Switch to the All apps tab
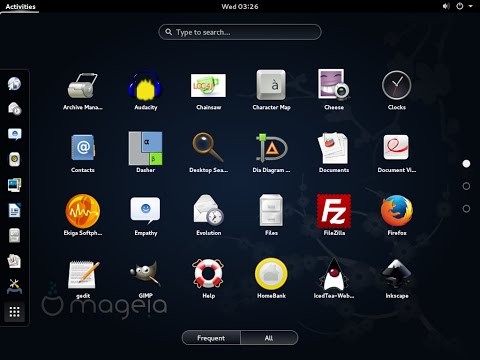 tap(269, 338)
